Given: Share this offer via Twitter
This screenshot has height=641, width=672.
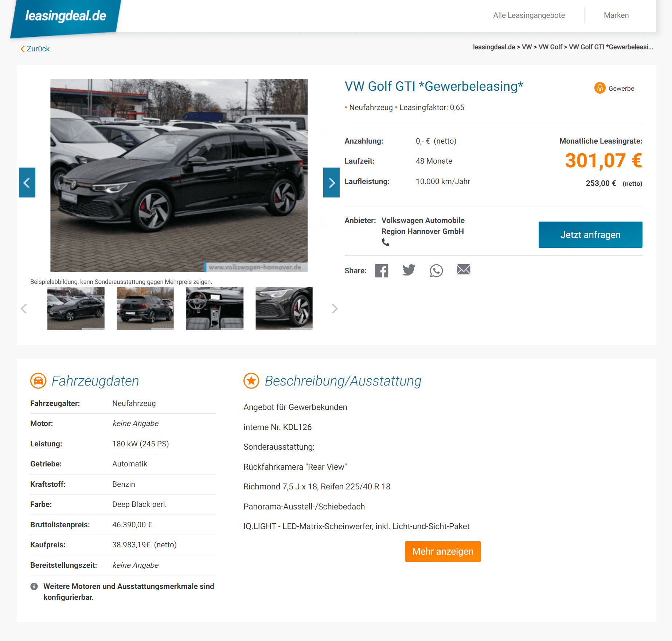Looking at the screenshot, I should (409, 270).
